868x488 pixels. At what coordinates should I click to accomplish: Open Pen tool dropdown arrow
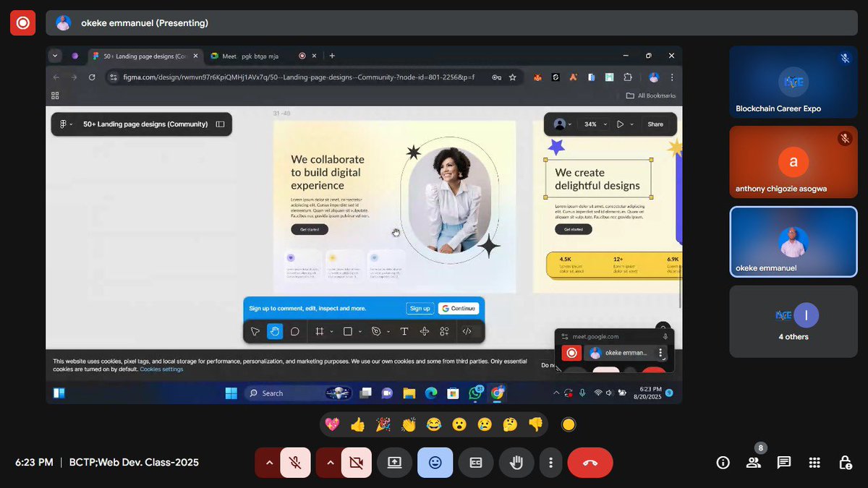(388, 332)
